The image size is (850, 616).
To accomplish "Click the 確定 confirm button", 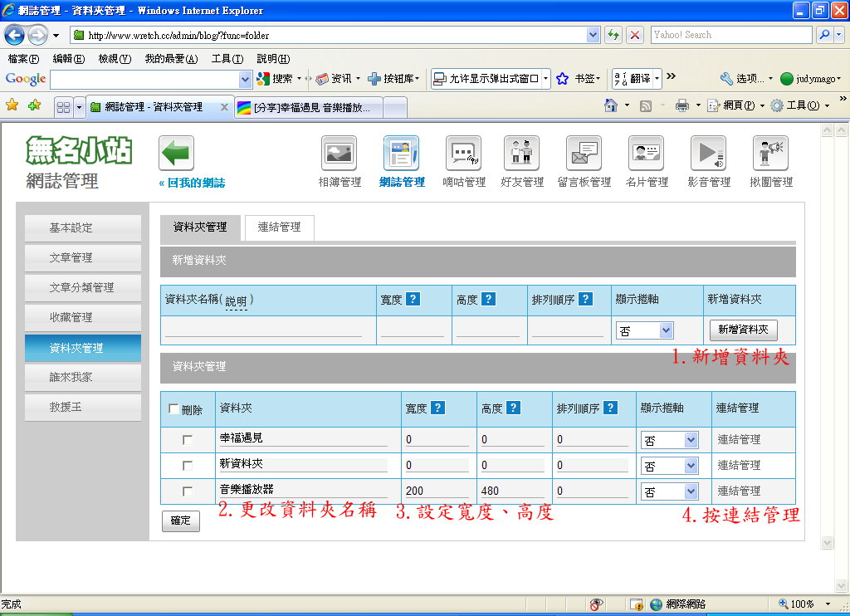I will coord(180,521).
